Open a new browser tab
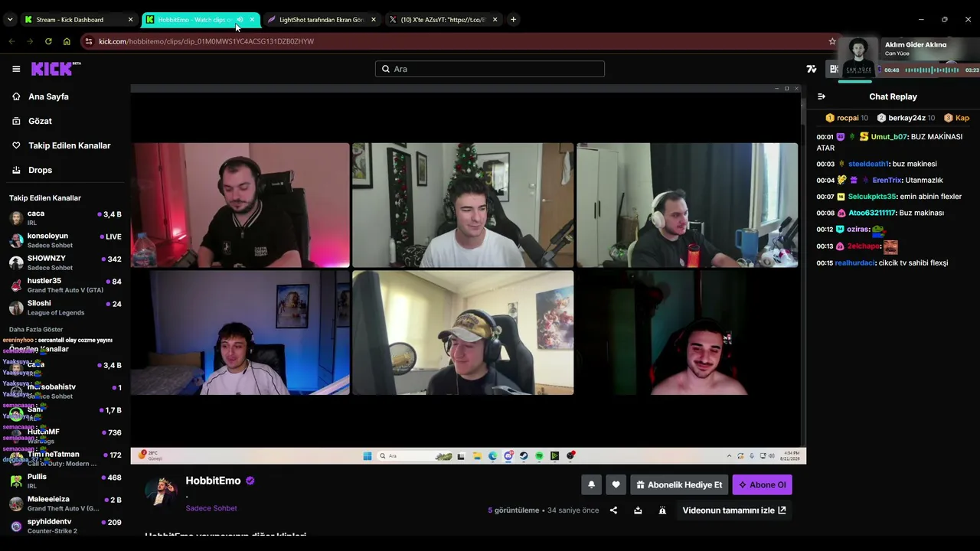980x551 pixels. tap(513, 20)
